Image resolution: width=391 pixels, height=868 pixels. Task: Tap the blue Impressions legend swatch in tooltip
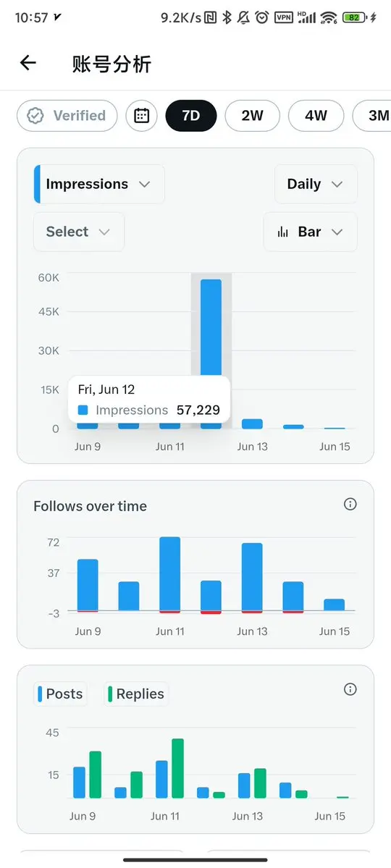[83, 410]
